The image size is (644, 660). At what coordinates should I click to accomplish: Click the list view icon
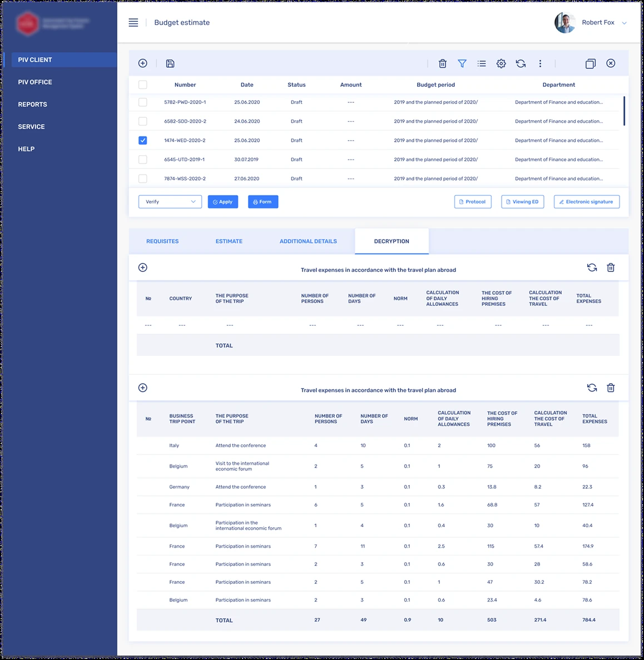[x=482, y=63]
